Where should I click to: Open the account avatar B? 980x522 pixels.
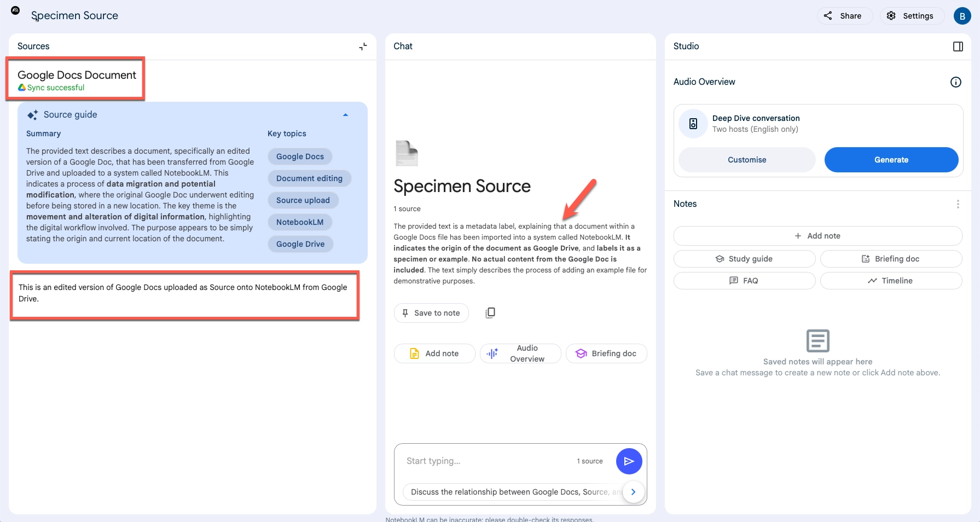pos(962,16)
